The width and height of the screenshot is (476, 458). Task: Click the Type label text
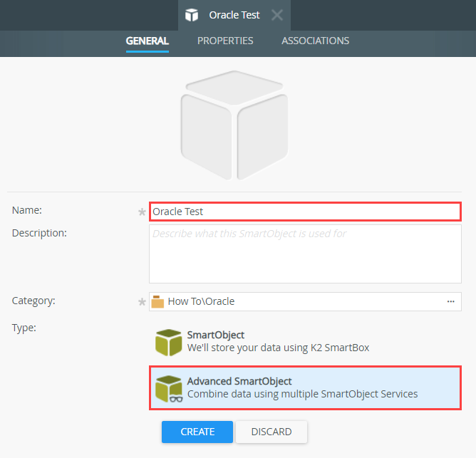(24, 328)
